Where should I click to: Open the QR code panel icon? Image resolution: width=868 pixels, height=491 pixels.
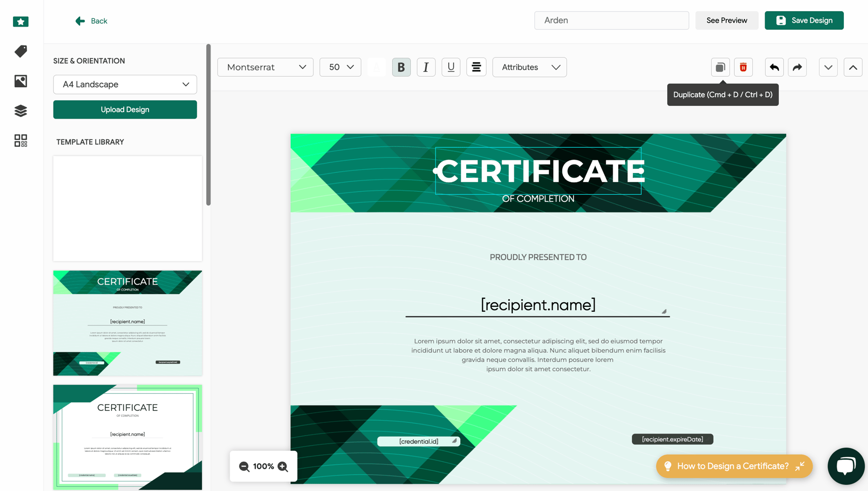click(20, 141)
